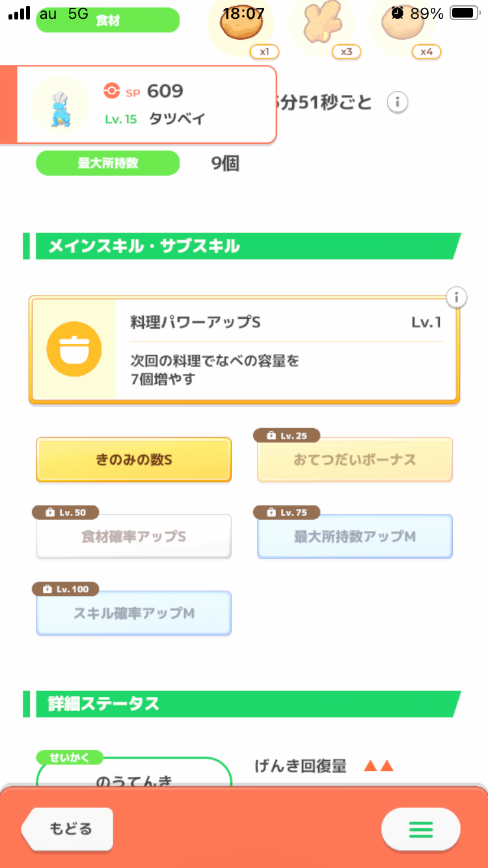
Task: Tap locked 最大所持数アップM sub skill
Action: coord(355,537)
